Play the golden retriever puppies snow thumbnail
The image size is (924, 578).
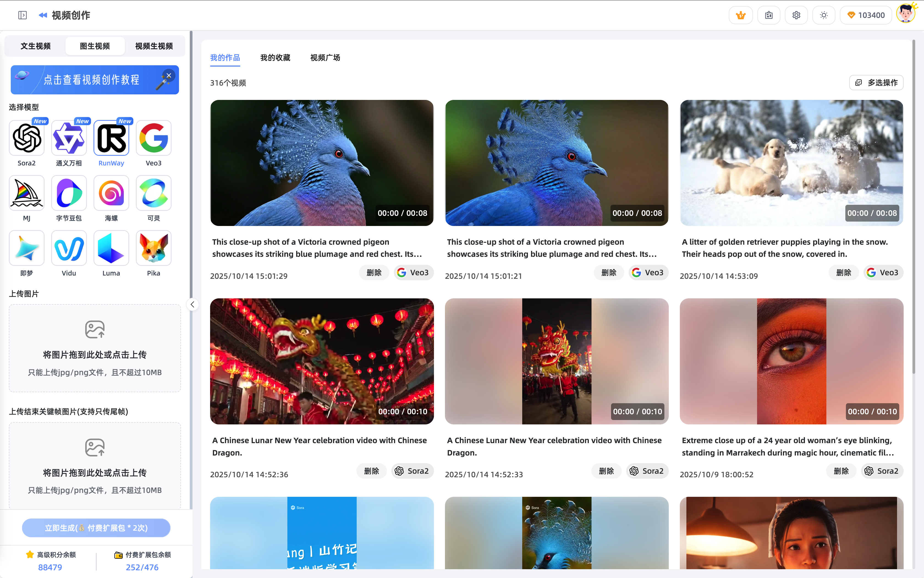pyautogui.click(x=791, y=163)
